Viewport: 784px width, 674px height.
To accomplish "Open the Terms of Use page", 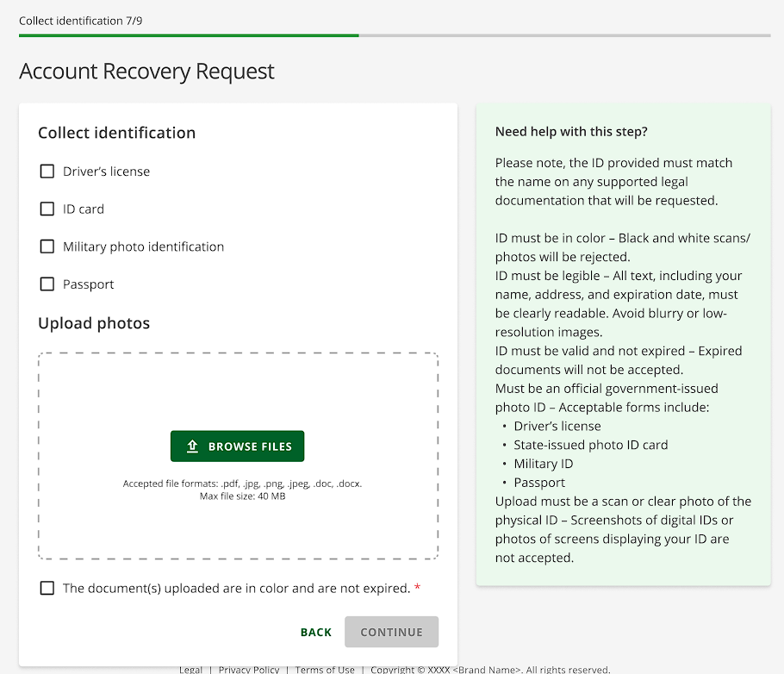I will 325,669.
